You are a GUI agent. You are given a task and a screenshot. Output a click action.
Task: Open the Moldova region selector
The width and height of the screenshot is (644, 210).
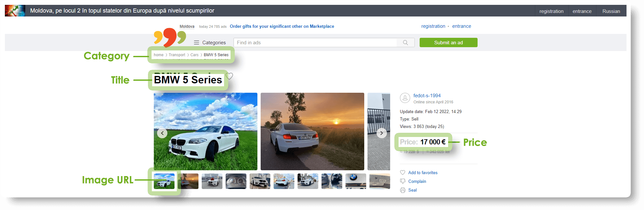[x=187, y=26]
